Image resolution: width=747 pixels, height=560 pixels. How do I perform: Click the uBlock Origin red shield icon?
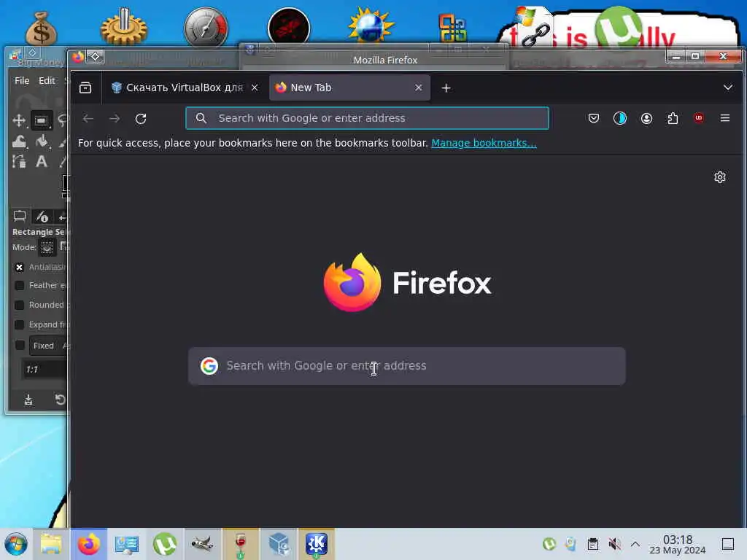coord(699,117)
